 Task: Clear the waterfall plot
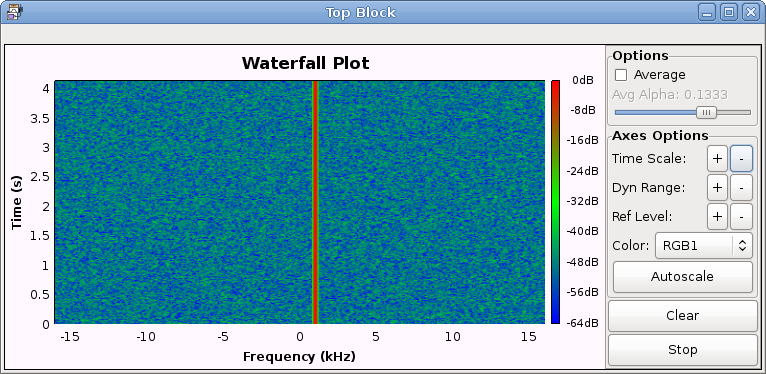coord(682,315)
